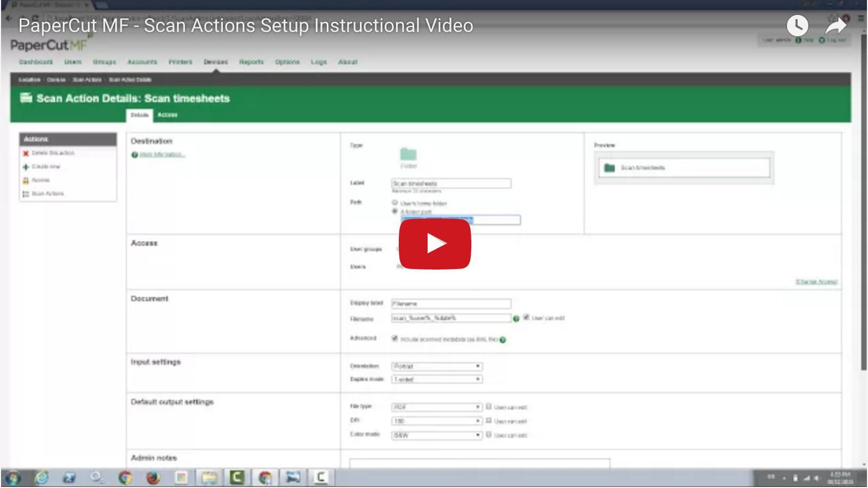Click the Create new link

tap(46, 167)
